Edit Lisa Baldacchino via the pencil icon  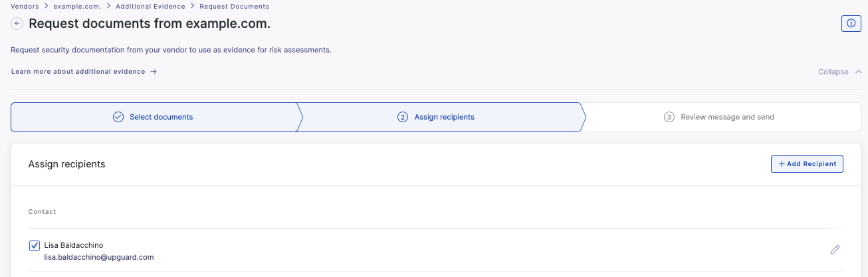click(x=835, y=250)
